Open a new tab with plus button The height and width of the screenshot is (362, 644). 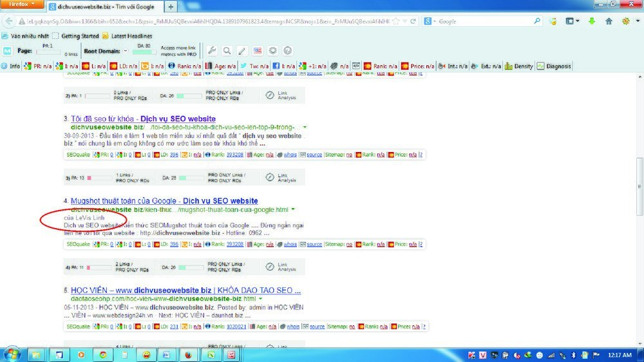(171, 6)
